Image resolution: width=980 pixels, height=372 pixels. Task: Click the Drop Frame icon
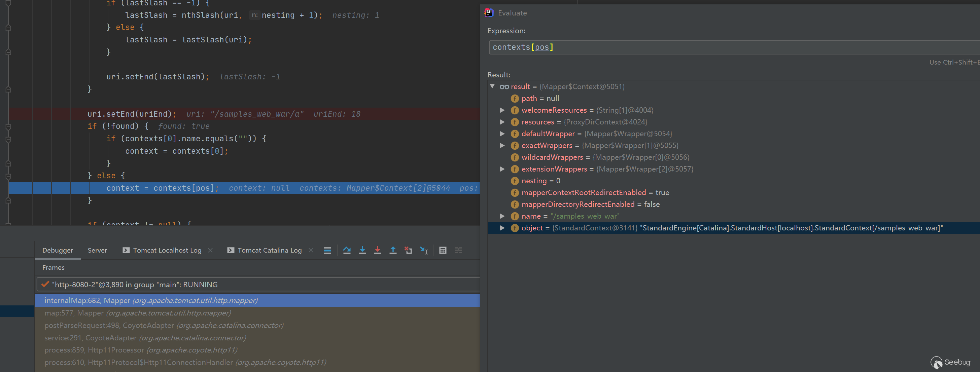[408, 250]
